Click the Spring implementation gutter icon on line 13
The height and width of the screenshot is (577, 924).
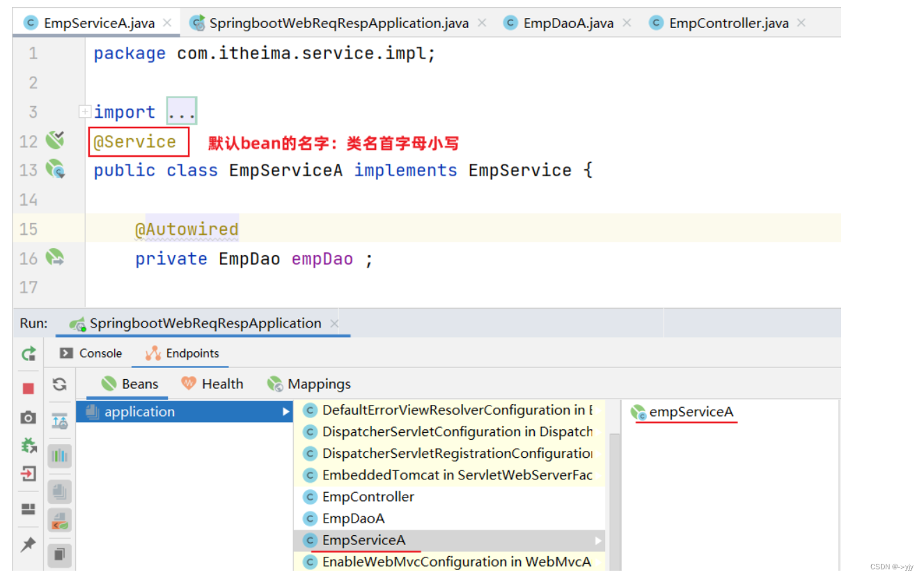pos(55,169)
